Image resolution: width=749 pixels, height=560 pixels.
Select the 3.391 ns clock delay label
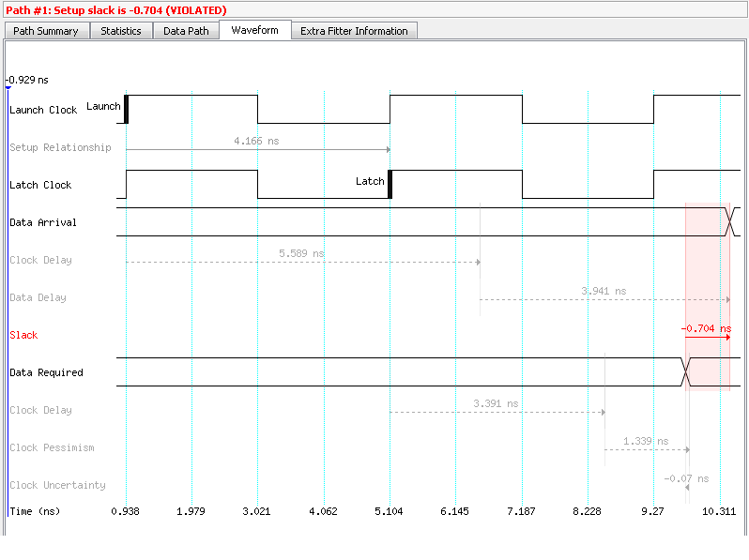pos(495,403)
